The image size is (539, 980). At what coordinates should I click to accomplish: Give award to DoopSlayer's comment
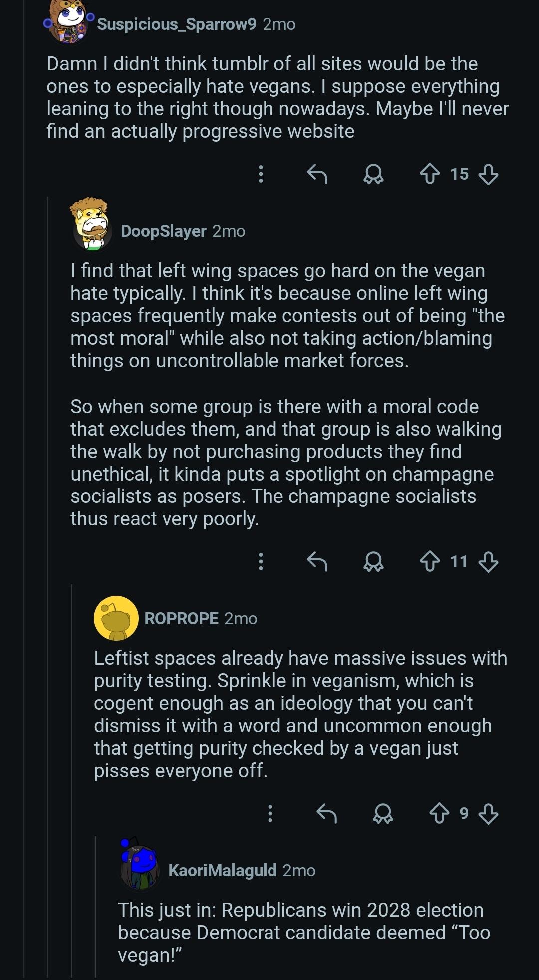coord(373,562)
